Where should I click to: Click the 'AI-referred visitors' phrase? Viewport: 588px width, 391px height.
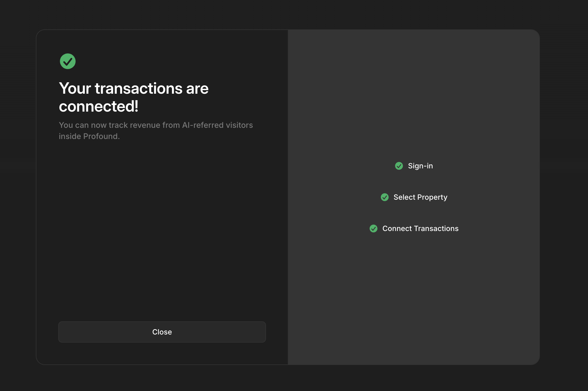click(x=217, y=125)
